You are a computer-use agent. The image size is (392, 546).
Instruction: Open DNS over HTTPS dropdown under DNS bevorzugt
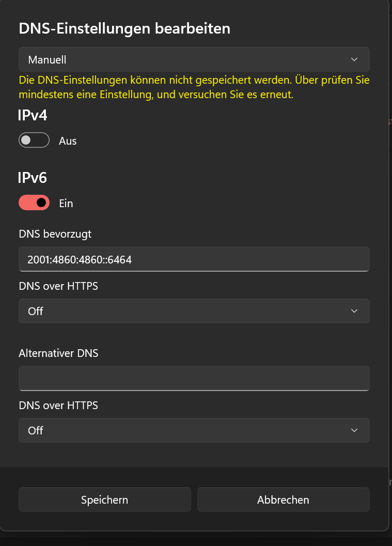point(194,311)
